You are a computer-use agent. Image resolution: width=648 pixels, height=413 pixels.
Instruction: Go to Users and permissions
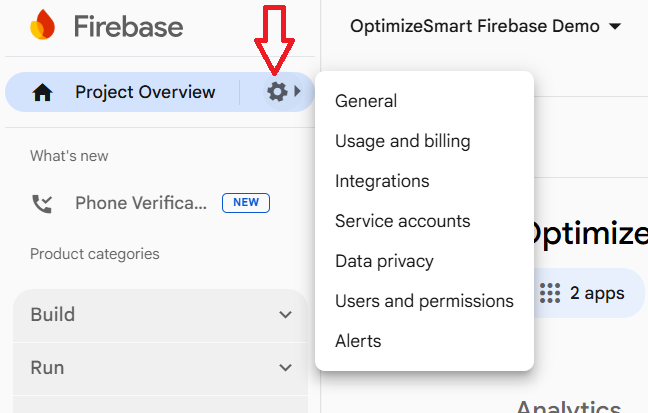click(424, 301)
